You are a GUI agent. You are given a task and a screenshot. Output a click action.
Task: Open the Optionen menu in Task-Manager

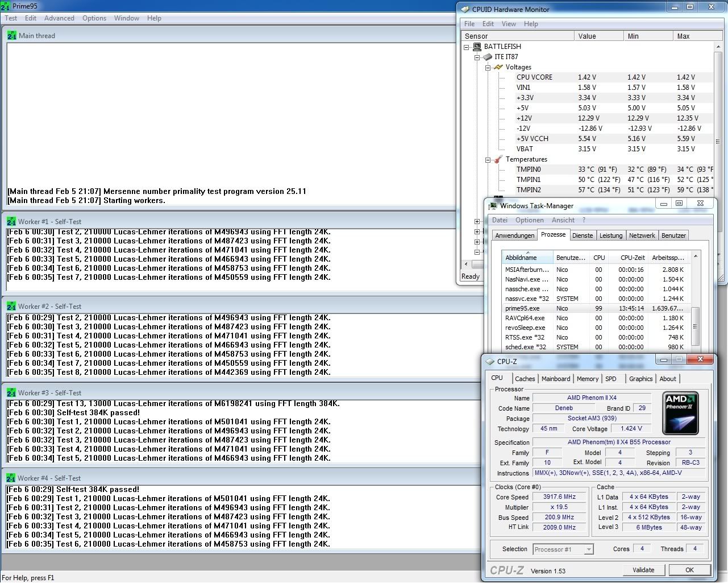(530, 220)
